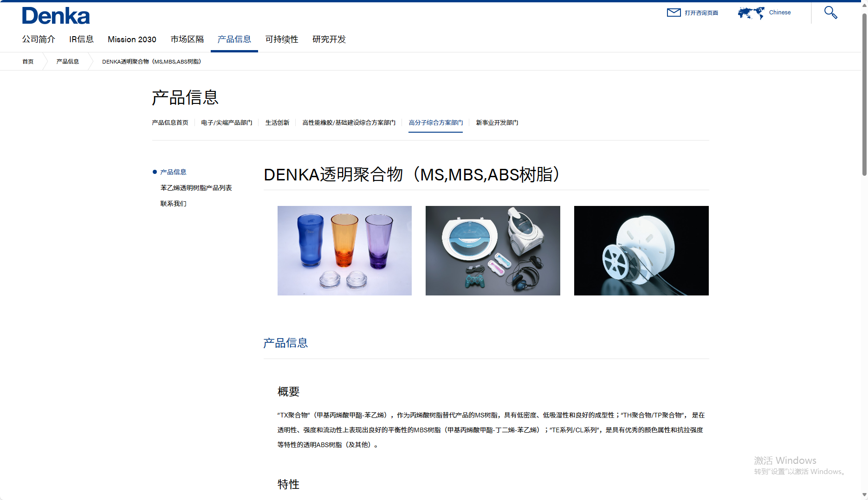Image resolution: width=868 pixels, height=500 pixels.
Task: Go to 产品信息 breadcrumb
Action: tap(68, 62)
